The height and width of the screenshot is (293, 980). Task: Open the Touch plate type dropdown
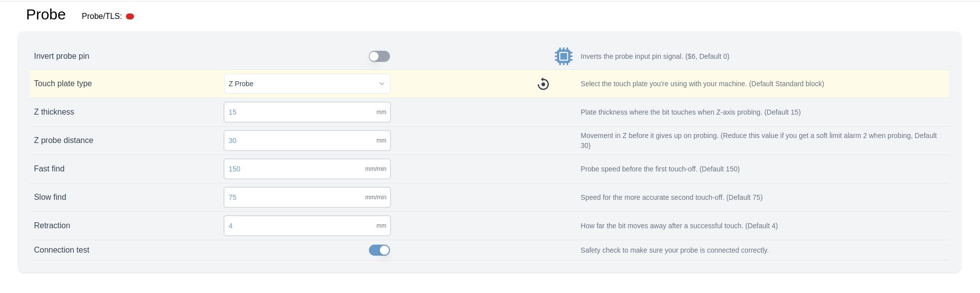307,84
